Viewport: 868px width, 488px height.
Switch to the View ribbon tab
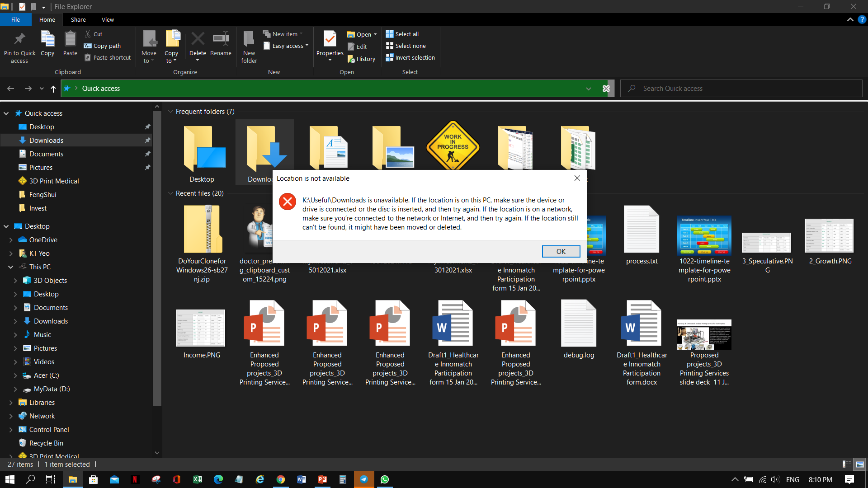tap(108, 19)
